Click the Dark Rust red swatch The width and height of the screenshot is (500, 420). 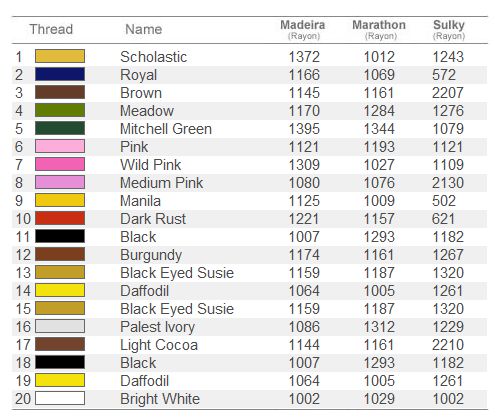[60, 218]
